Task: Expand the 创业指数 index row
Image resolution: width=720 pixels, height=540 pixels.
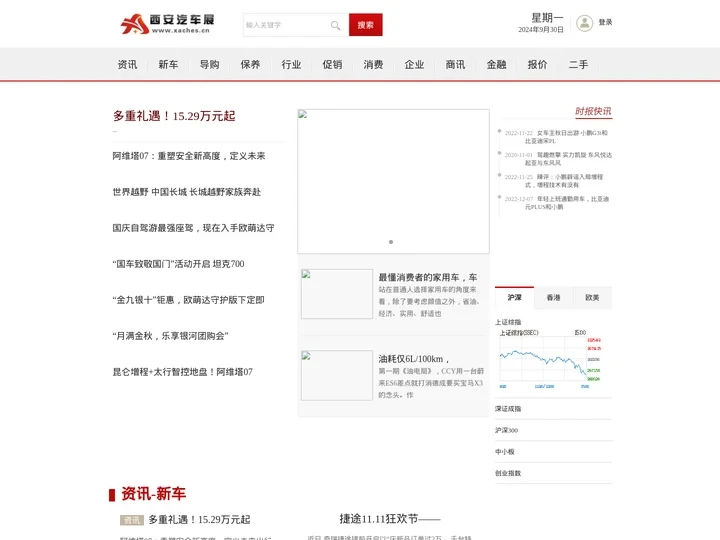Action: pyautogui.click(x=553, y=473)
